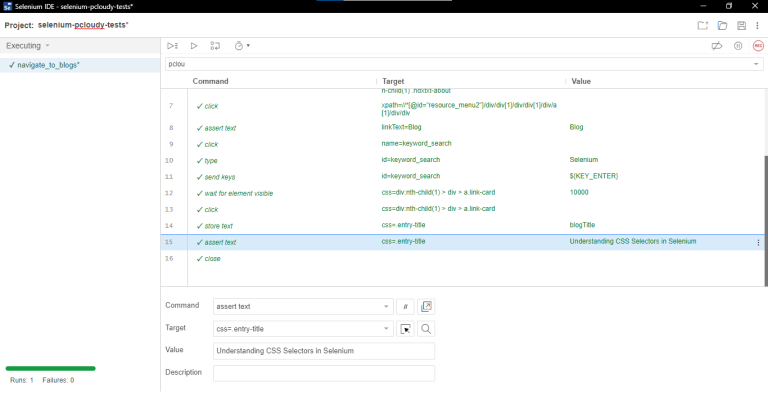Start recording with REC button
Image resolution: width=768 pixels, height=409 pixels.
point(758,46)
